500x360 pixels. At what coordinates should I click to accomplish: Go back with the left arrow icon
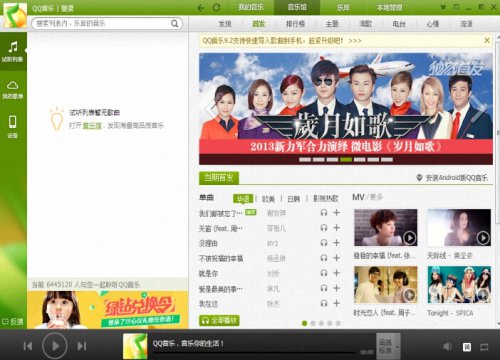click(x=201, y=7)
